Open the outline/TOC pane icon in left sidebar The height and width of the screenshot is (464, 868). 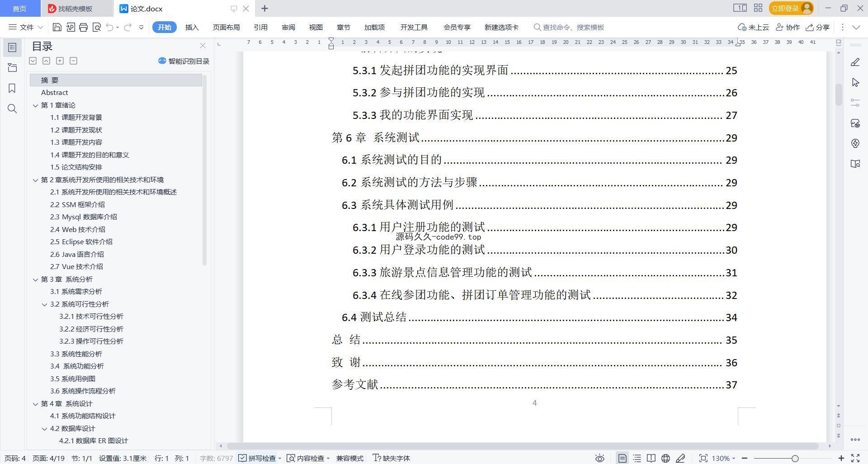point(12,47)
